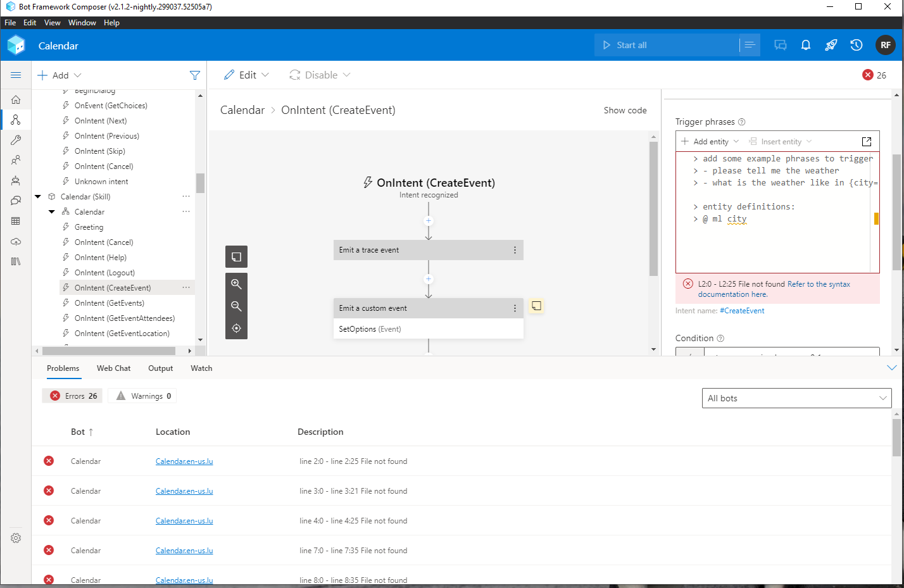Enable the filter in the dialogs panel
Viewport: 904px width, 588px height.
[x=194, y=75]
